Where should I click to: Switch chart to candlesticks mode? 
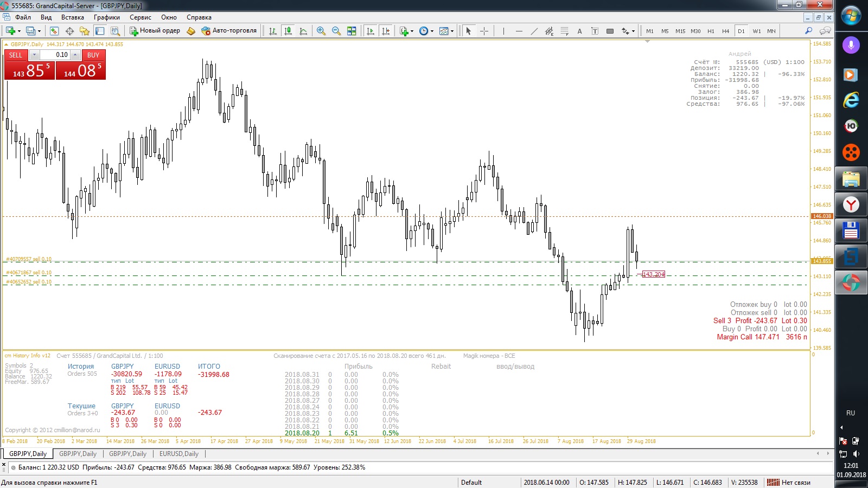[288, 31]
